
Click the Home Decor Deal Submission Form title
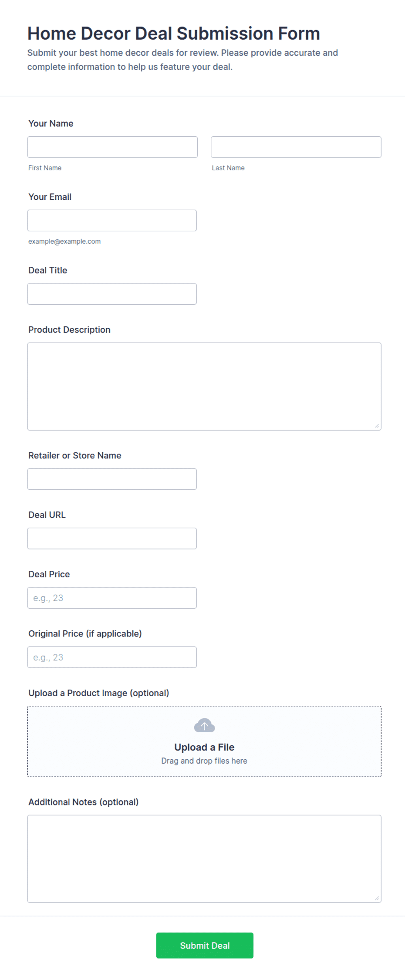[174, 34]
